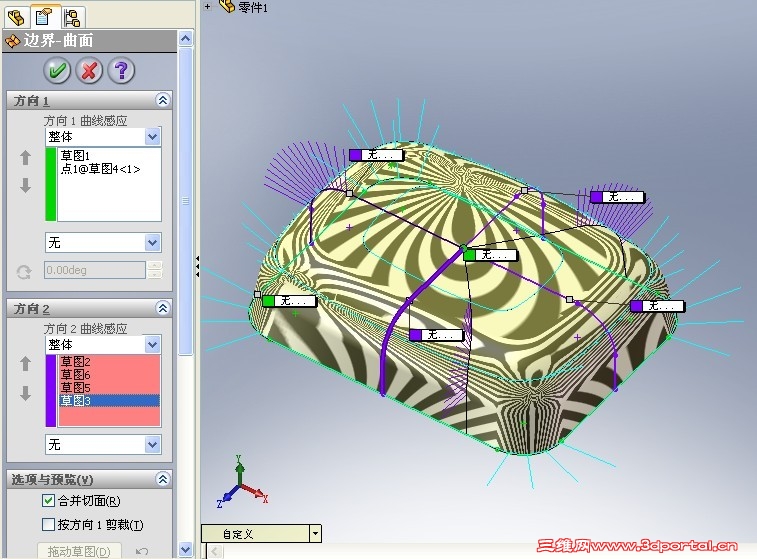The height and width of the screenshot is (559, 757).
Task: Move direction 1 curve up with arrow
Action: 26,158
